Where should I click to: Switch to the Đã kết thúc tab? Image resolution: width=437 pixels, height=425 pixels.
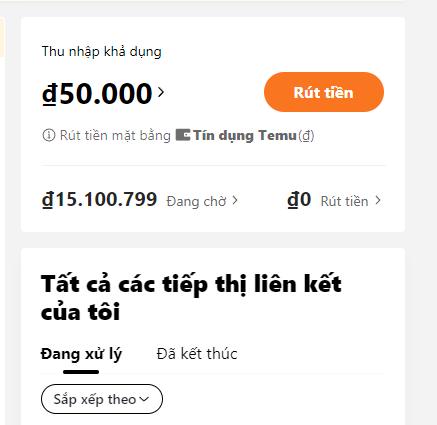click(x=197, y=353)
